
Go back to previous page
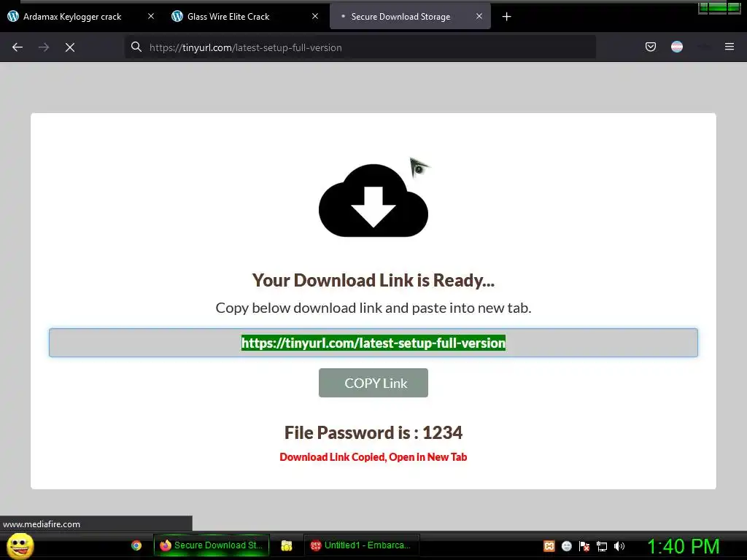point(18,47)
